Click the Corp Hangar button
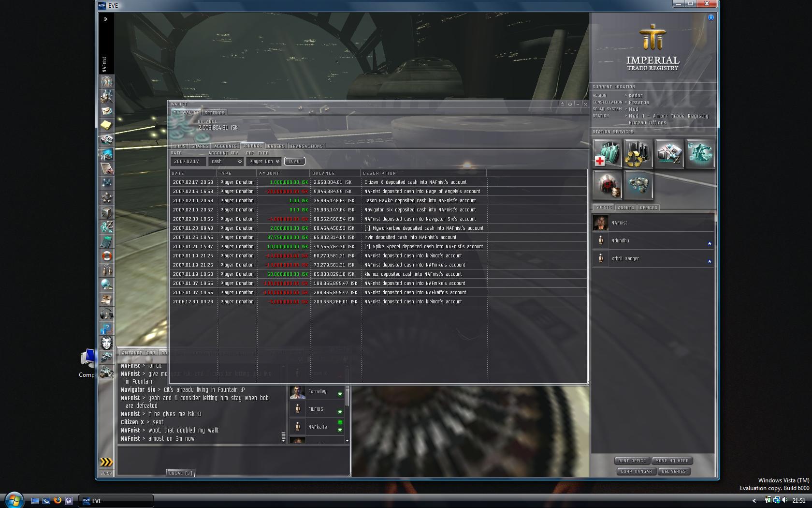 tap(636, 471)
